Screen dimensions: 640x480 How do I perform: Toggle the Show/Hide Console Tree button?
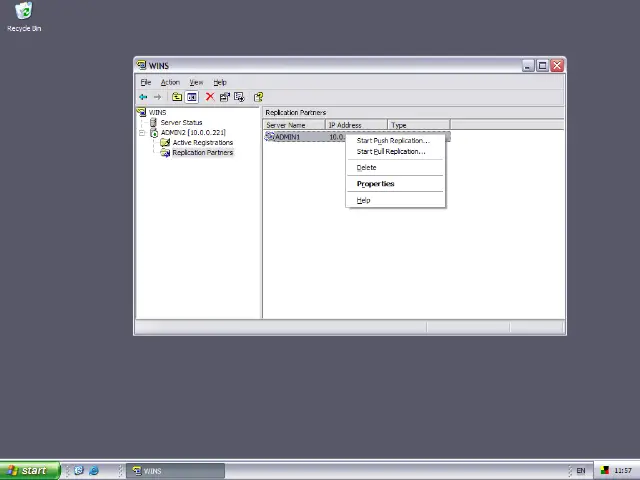coord(191,97)
